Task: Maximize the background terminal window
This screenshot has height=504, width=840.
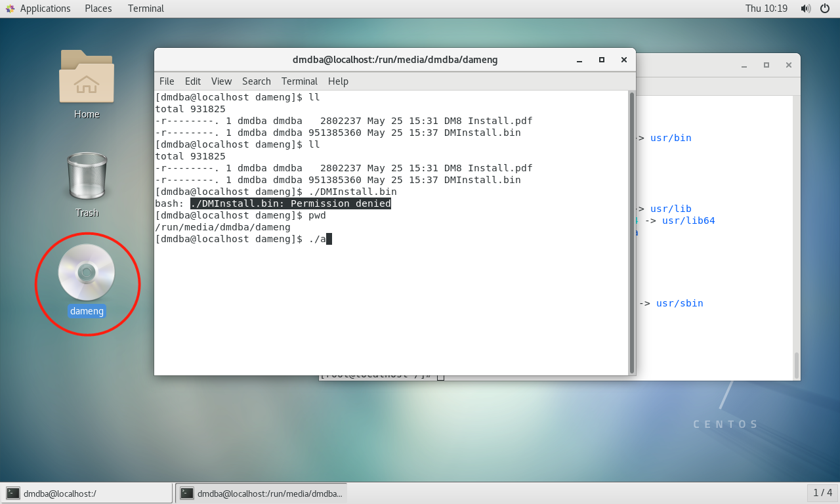Action: pos(766,65)
